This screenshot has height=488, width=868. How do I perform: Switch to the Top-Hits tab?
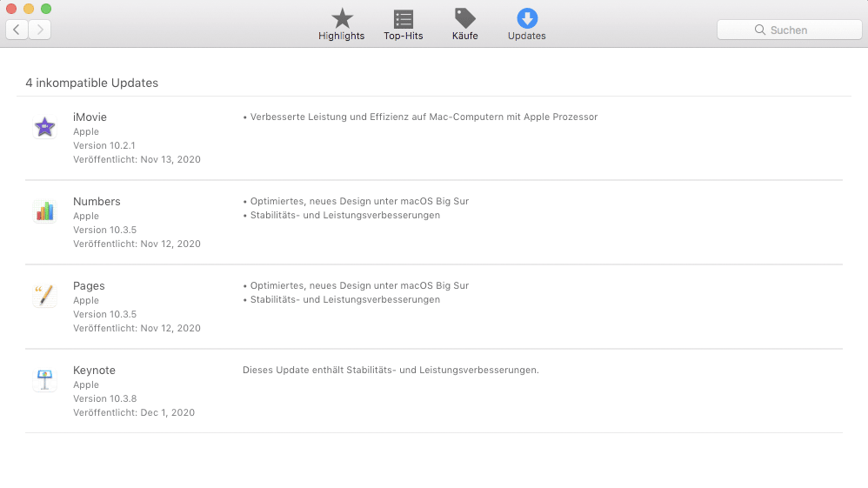(x=403, y=25)
